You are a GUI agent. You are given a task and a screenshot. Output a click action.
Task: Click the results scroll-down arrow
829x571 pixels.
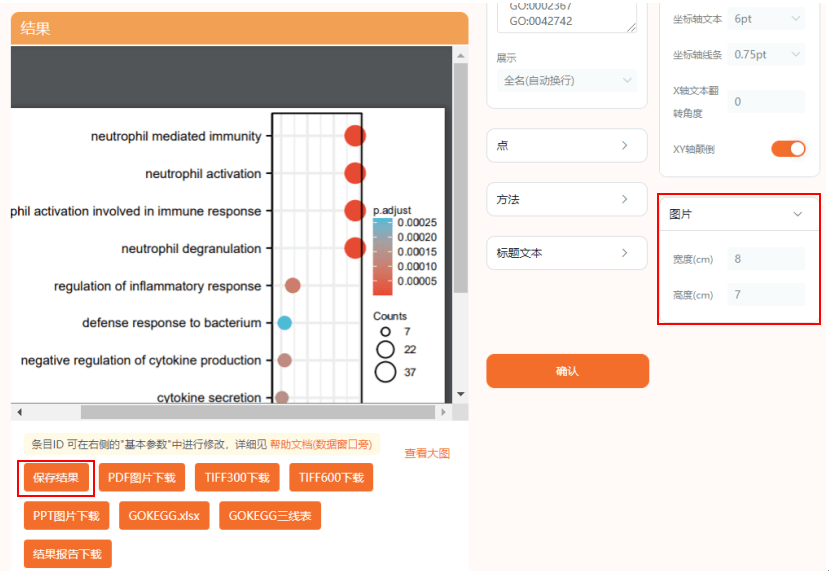click(x=460, y=394)
